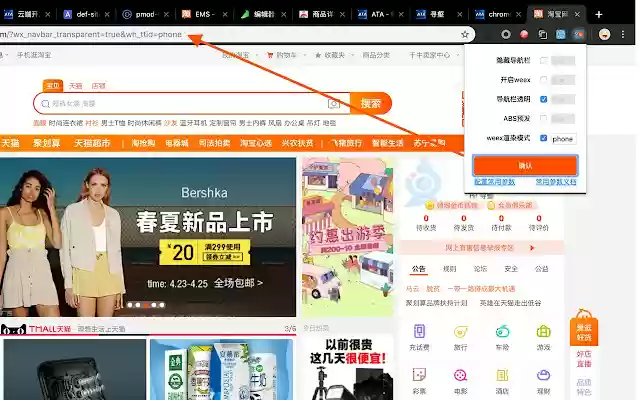The width and height of the screenshot is (640, 400).
Task: Click the orange shopping bag sidebar icon
Action: (584, 327)
